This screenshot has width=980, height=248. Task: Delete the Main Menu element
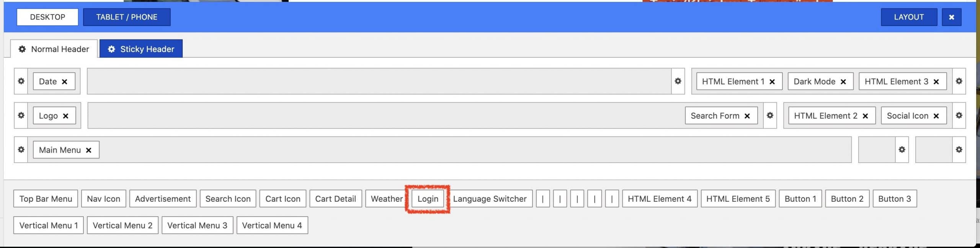pos(88,150)
